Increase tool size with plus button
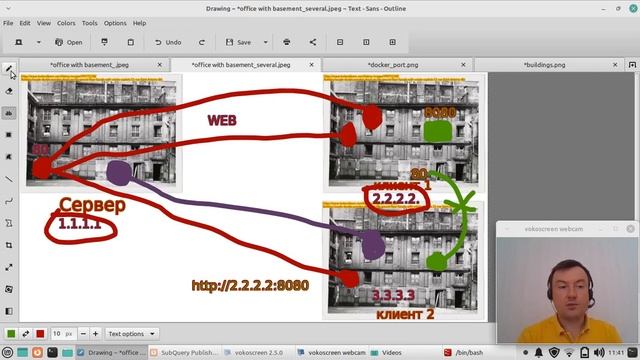This screenshot has height=360, width=640. [96, 334]
